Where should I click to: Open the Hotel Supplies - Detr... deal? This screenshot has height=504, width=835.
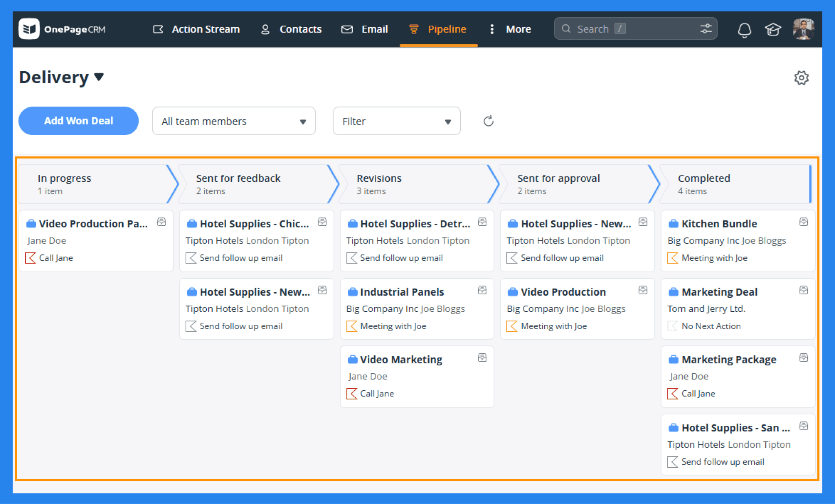pos(415,224)
